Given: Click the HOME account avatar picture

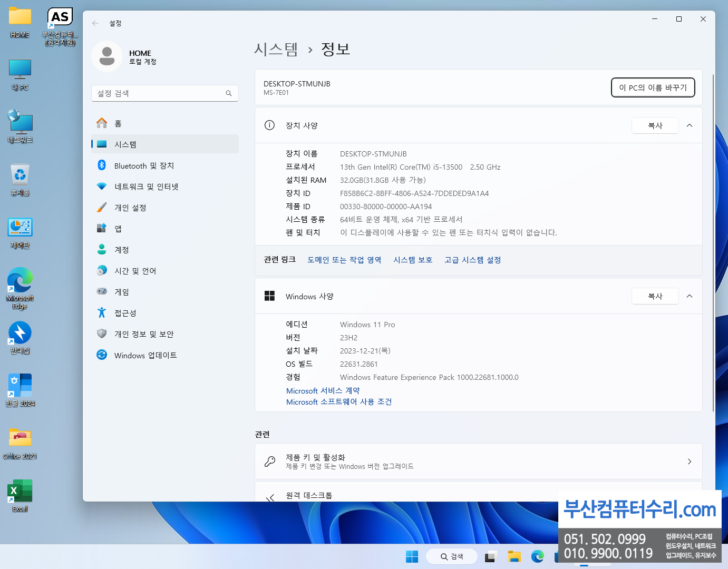Looking at the screenshot, I should (107, 56).
